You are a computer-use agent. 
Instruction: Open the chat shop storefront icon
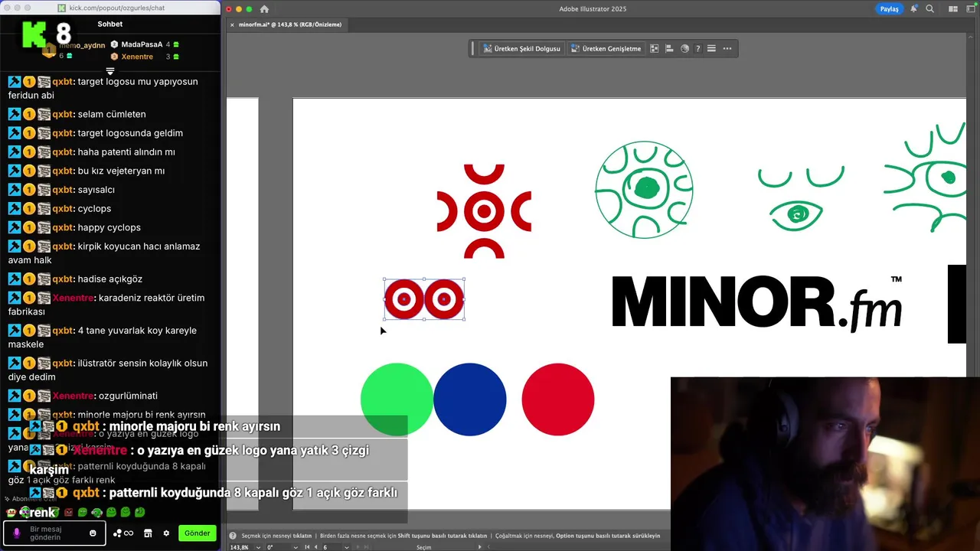click(x=148, y=533)
